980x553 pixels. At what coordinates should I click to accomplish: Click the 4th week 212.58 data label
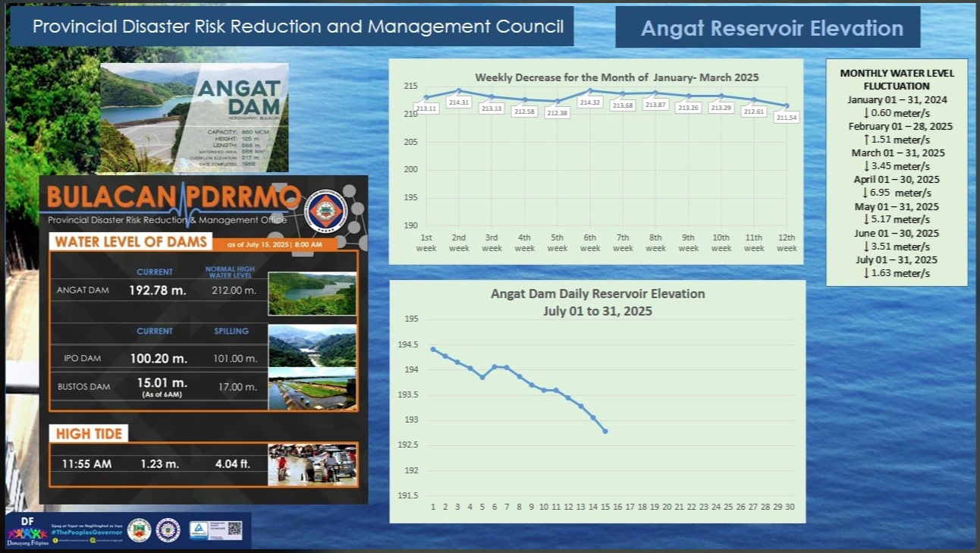(x=525, y=112)
